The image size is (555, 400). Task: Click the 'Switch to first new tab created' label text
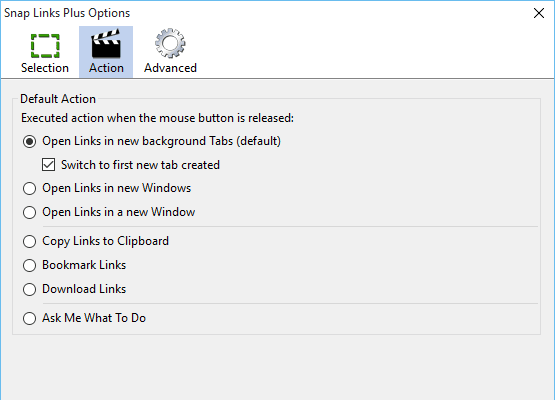pyautogui.click(x=140, y=165)
